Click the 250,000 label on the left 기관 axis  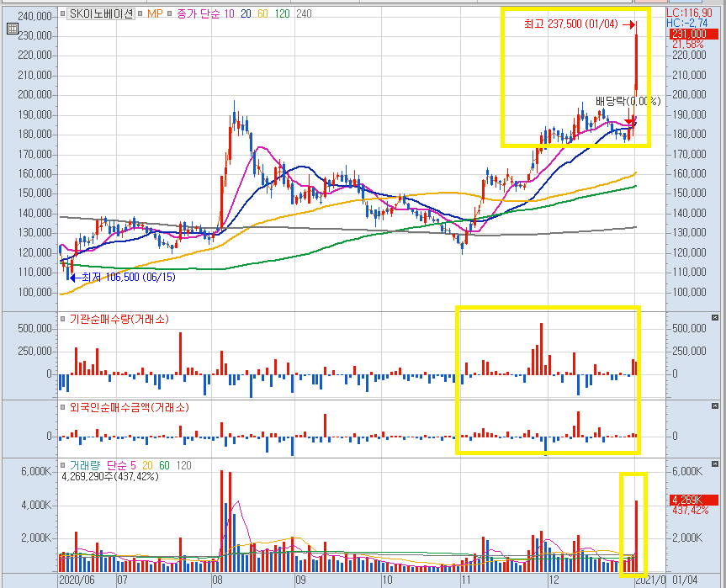pos(34,351)
